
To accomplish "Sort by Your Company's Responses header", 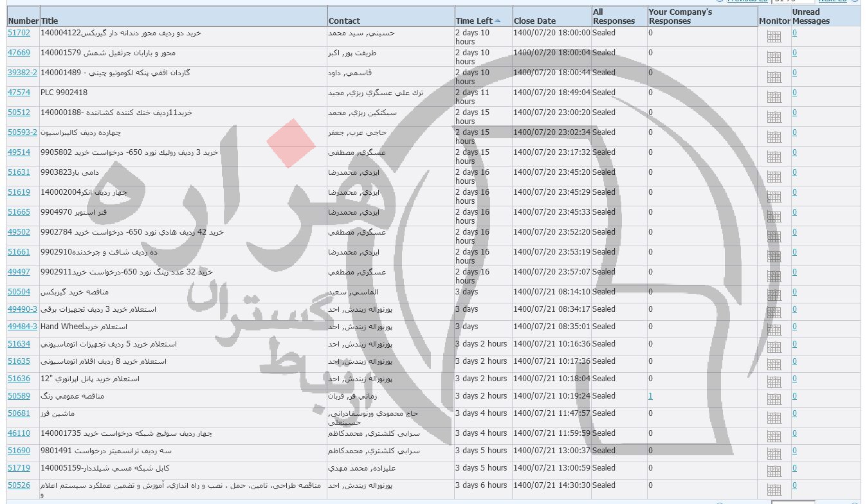I will 680,16.
